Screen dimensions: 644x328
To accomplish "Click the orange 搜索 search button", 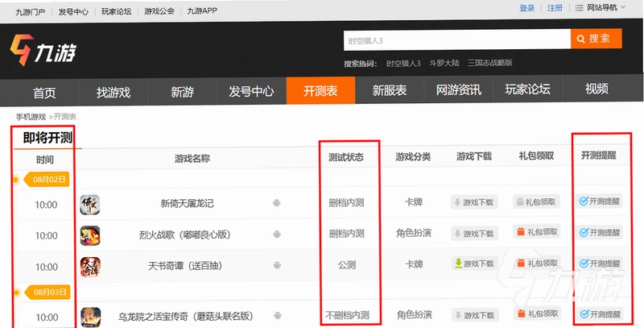I will point(597,39).
